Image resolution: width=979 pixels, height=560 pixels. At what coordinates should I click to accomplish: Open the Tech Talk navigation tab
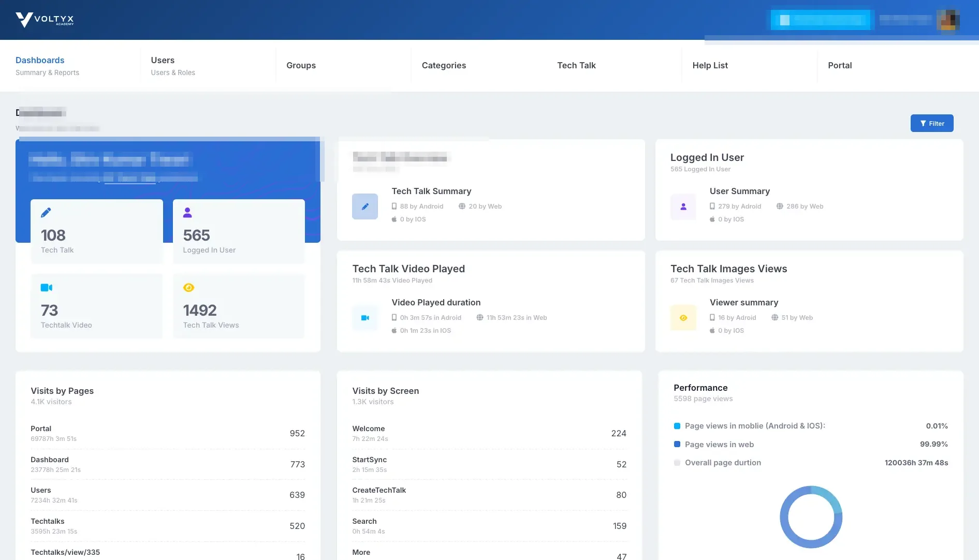576,65
